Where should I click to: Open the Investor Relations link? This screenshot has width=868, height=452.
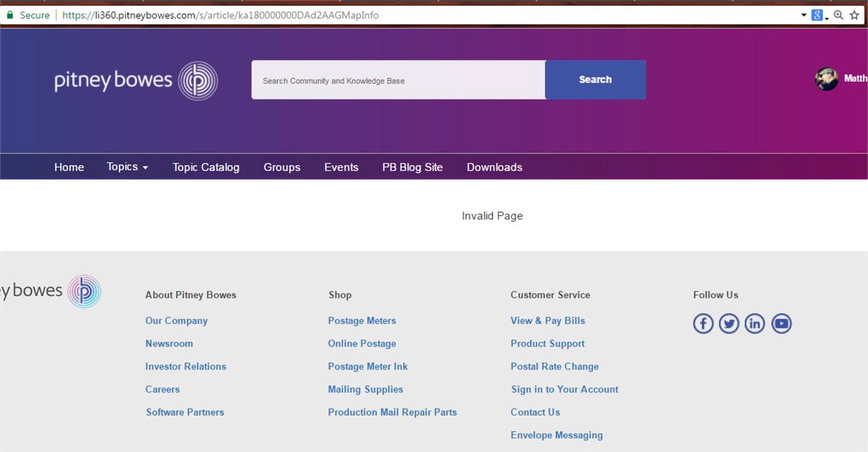point(186,367)
